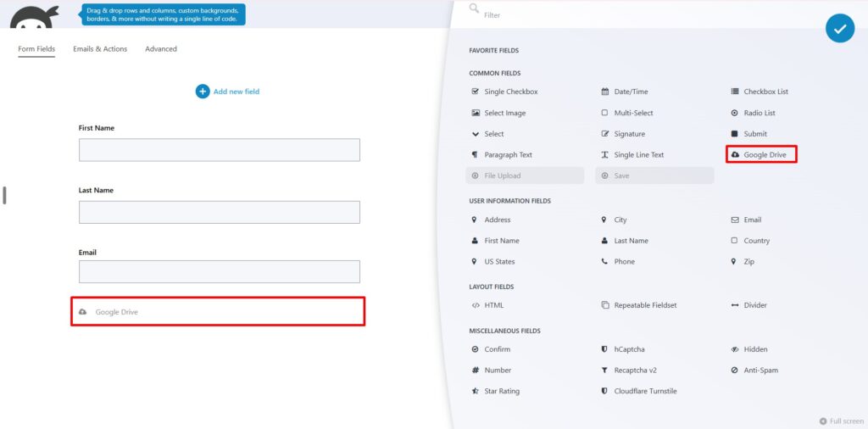Switch to the Form Fields tab
The width and height of the screenshot is (868, 429).
point(36,48)
